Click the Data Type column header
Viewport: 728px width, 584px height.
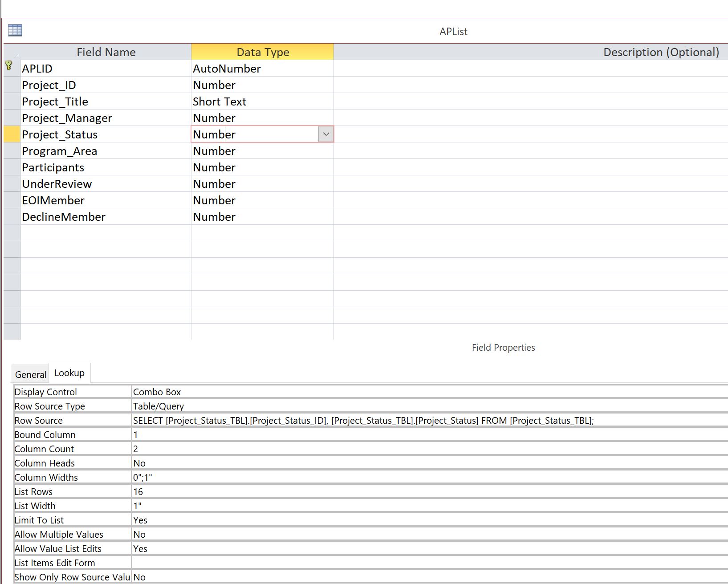(262, 52)
